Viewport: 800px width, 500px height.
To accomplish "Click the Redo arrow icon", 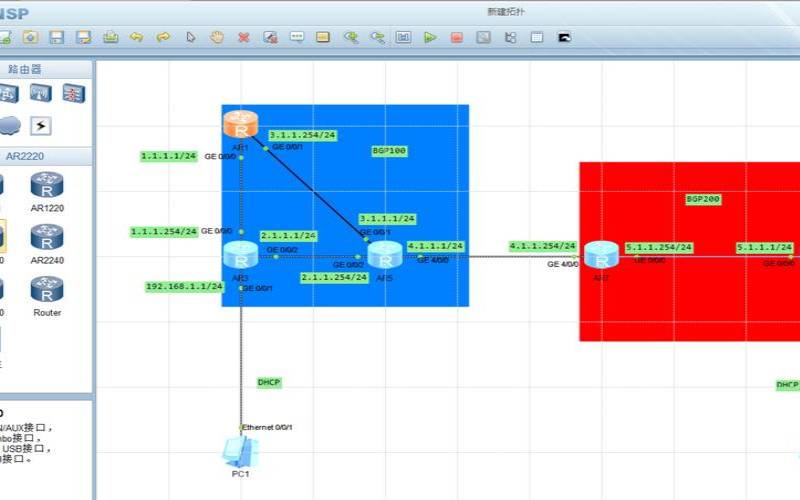I will coord(163,37).
